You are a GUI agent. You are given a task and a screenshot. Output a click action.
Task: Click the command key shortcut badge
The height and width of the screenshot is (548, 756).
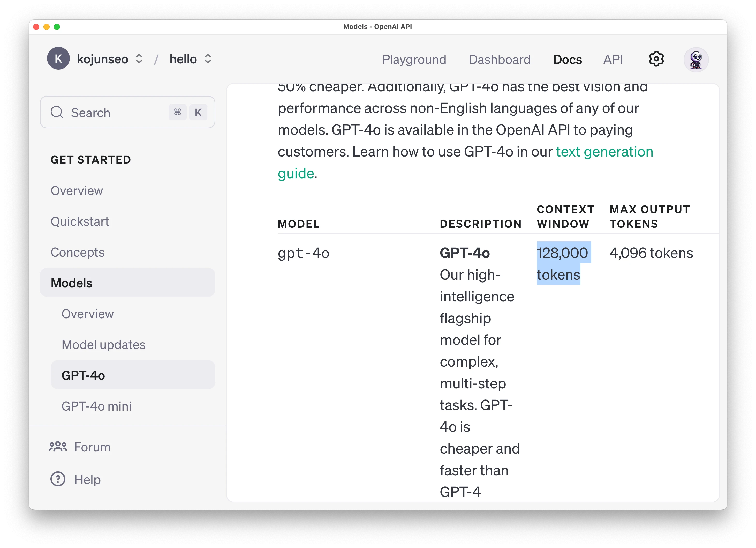click(x=177, y=112)
